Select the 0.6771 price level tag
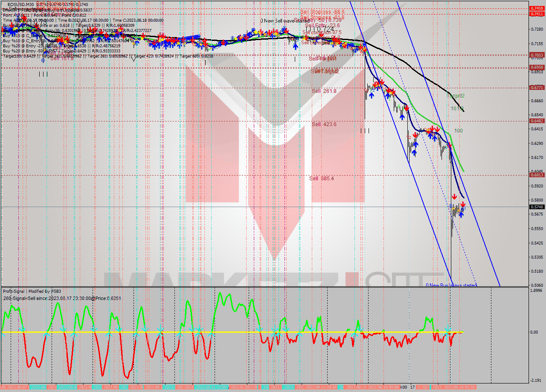The width and height of the screenshot is (546, 392). coord(536,87)
